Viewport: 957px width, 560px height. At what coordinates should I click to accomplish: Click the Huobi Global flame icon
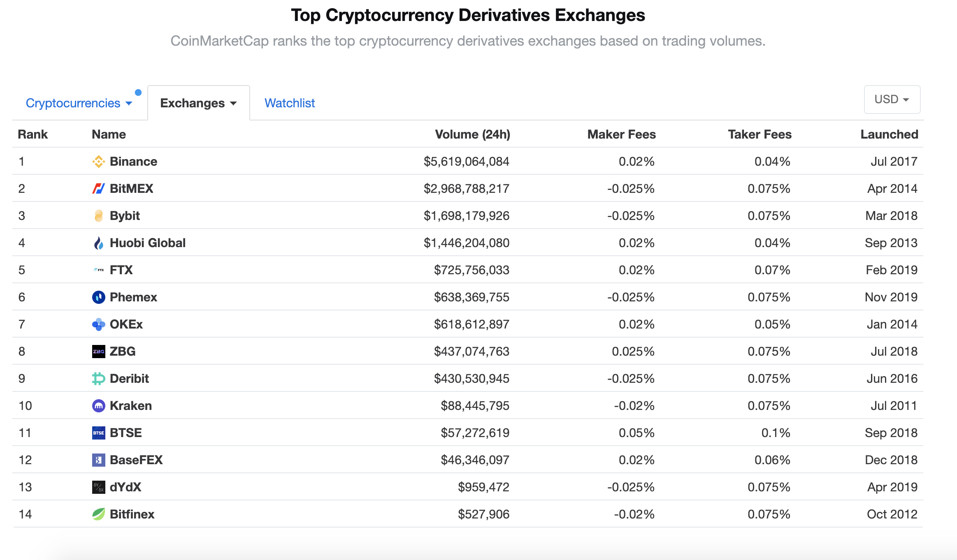click(98, 243)
